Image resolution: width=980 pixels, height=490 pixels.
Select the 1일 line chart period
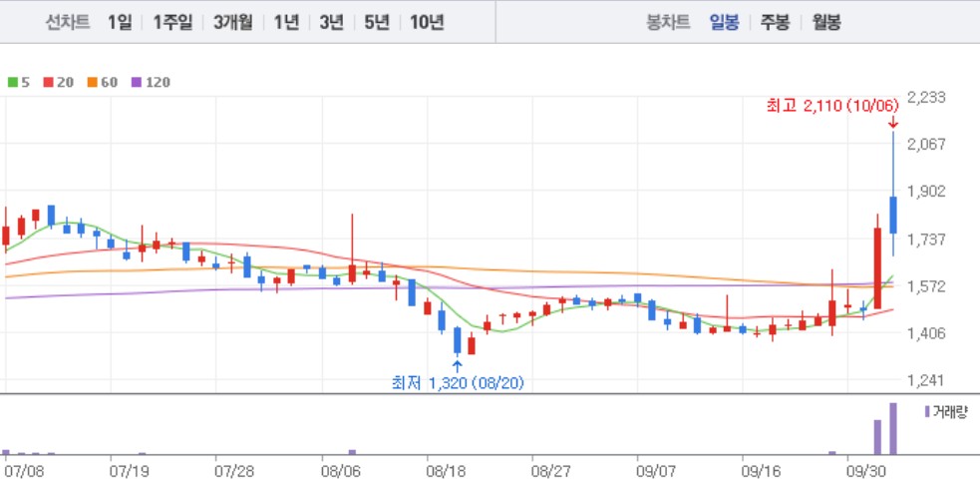120,23
